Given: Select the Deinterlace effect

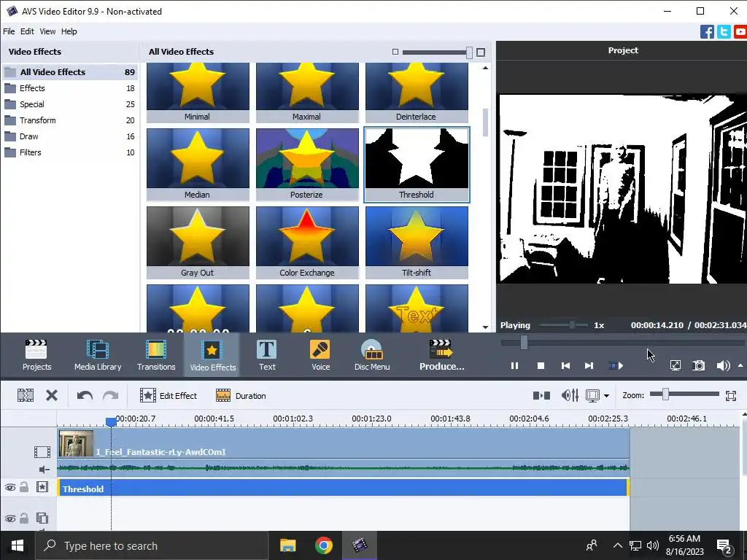Looking at the screenshot, I should click(417, 93).
